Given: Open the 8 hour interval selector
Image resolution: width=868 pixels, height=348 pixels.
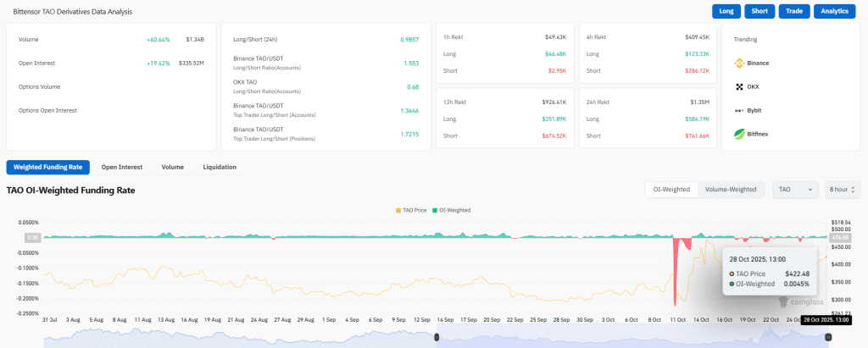Looking at the screenshot, I should tap(843, 190).
